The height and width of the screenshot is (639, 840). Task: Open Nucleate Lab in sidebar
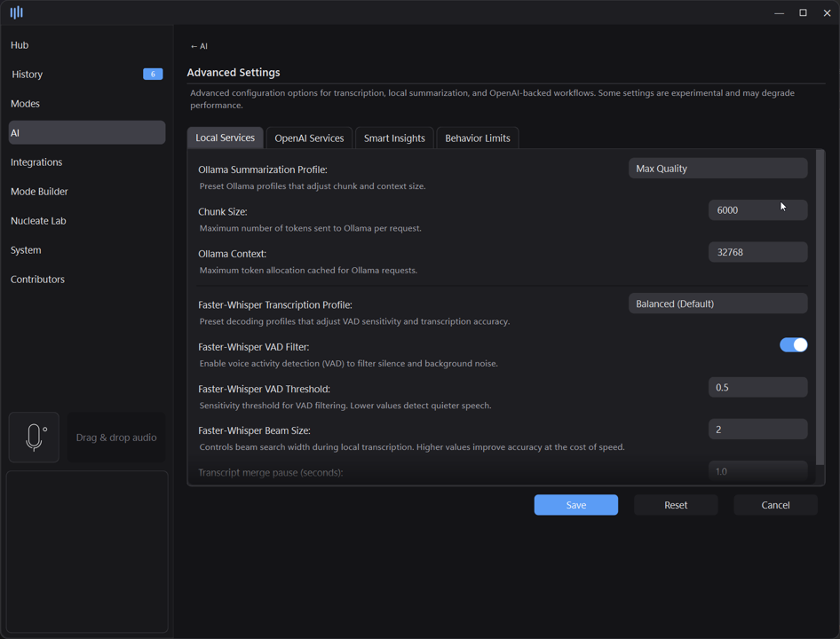pyautogui.click(x=87, y=221)
